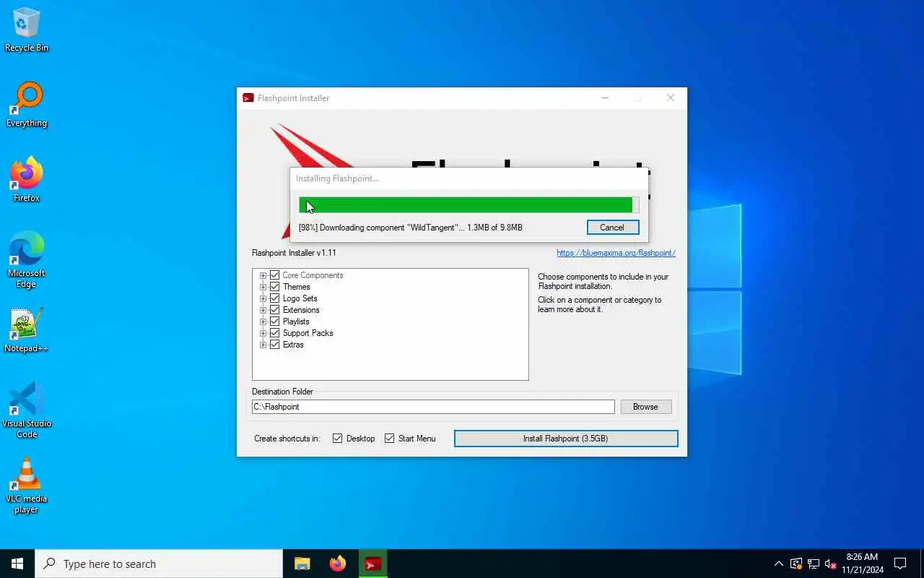Toggle the Playlists checkbox

point(274,322)
